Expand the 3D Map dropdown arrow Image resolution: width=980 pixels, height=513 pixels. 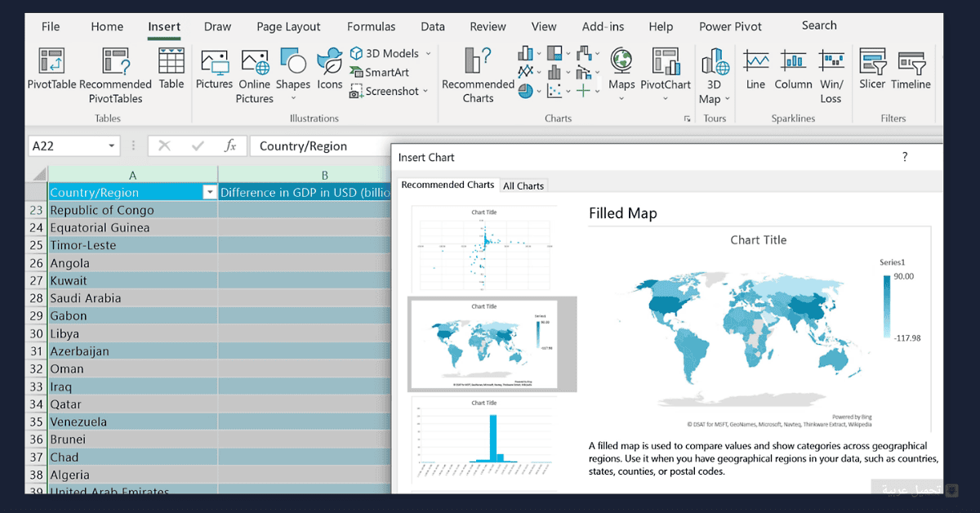727,100
